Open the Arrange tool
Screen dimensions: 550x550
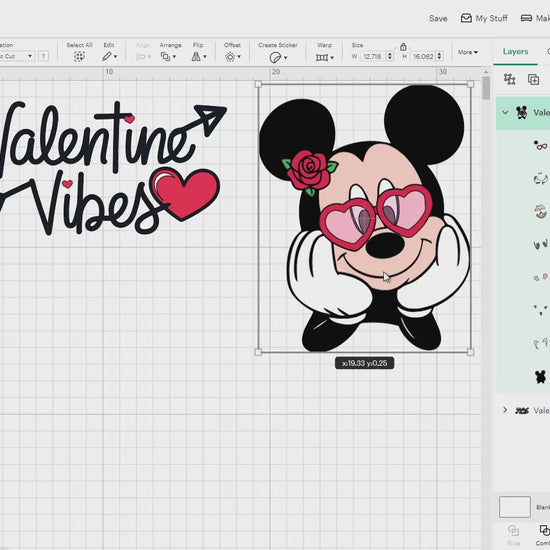tap(165, 56)
